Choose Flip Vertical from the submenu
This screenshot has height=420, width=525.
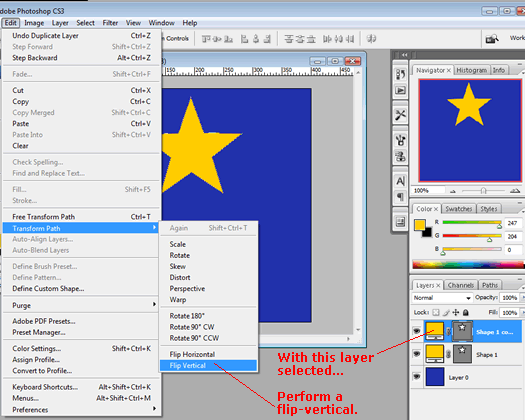point(208,365)
